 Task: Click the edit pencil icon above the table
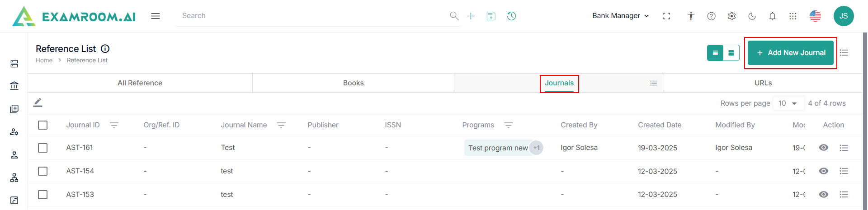click(x=38, y=103)
